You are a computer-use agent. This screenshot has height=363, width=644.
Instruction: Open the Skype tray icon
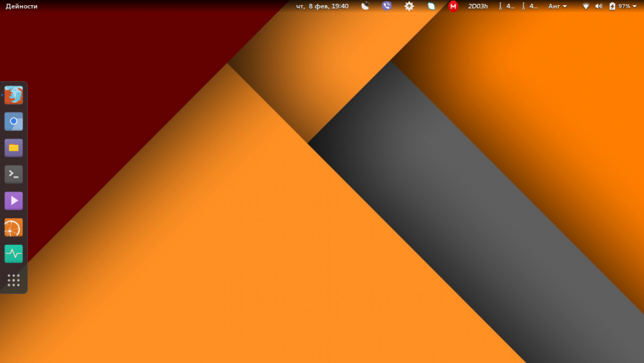click(431, 6)
